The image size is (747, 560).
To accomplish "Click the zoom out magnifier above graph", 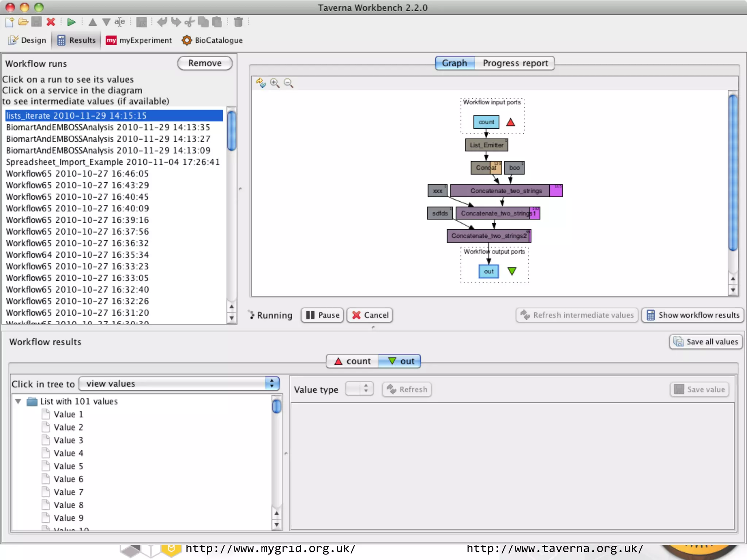I will 288,83.
